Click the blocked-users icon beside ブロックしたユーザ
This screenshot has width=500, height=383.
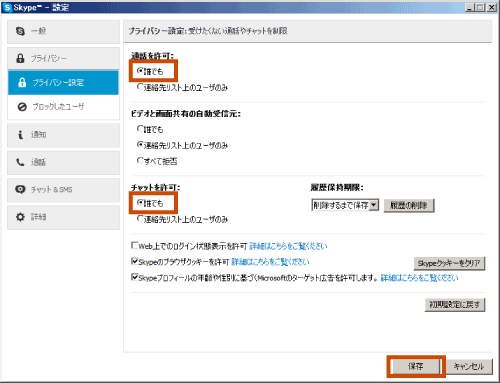pyautogui.click(x=22, y=107)
